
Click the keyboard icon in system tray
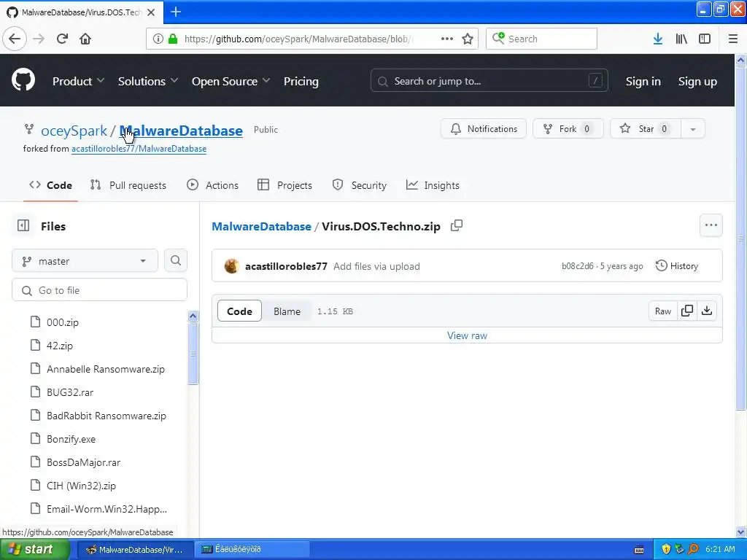click(x=639, y=550)
